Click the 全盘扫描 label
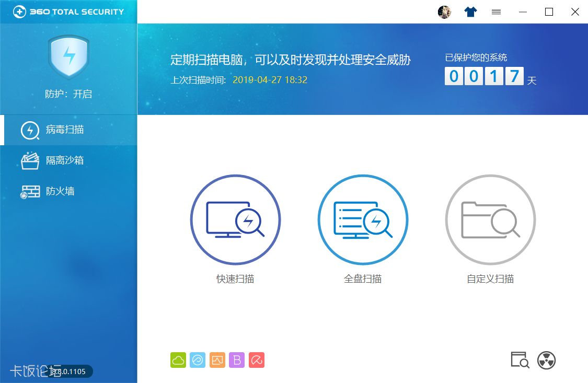 point(363,279)
